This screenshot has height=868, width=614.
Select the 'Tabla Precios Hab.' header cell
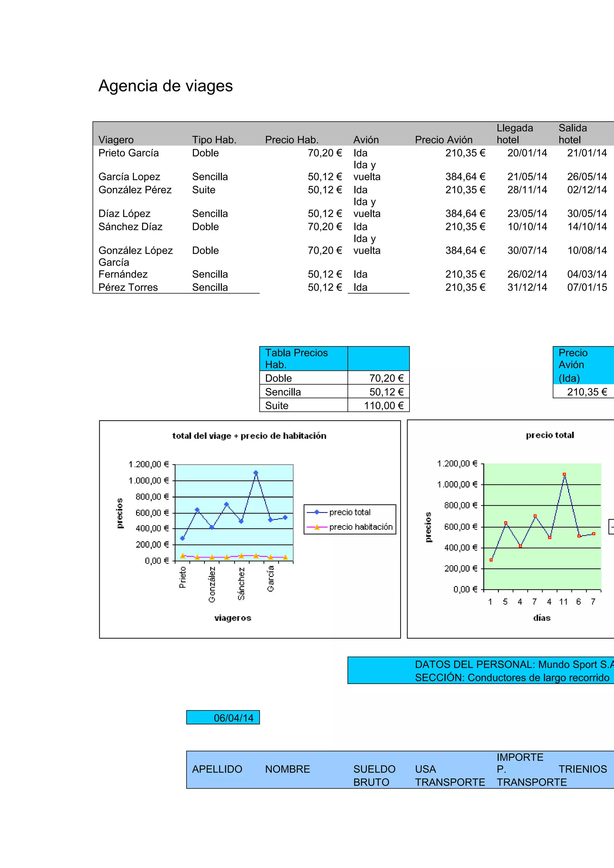[x=297, y=358]
